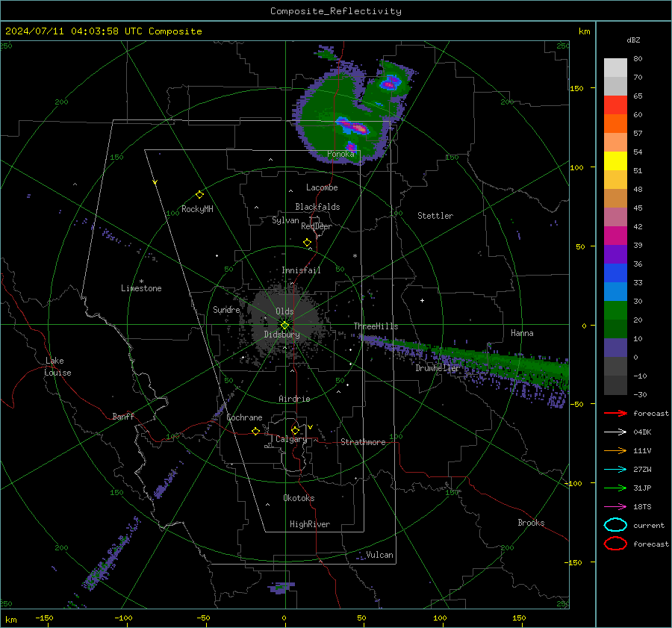Click the -150 tick on bottom axis
Viewport: 672px width, 628px height.
(44, 618)
